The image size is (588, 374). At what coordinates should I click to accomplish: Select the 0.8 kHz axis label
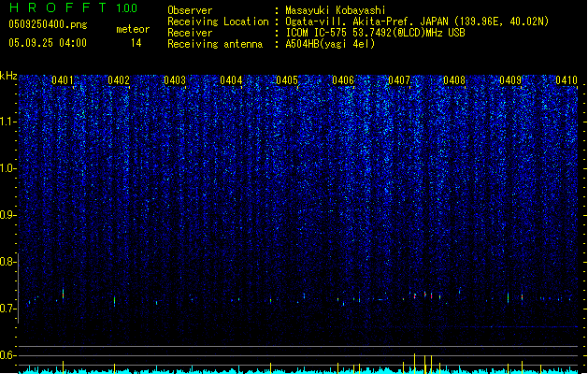click(x=7, y=262)
